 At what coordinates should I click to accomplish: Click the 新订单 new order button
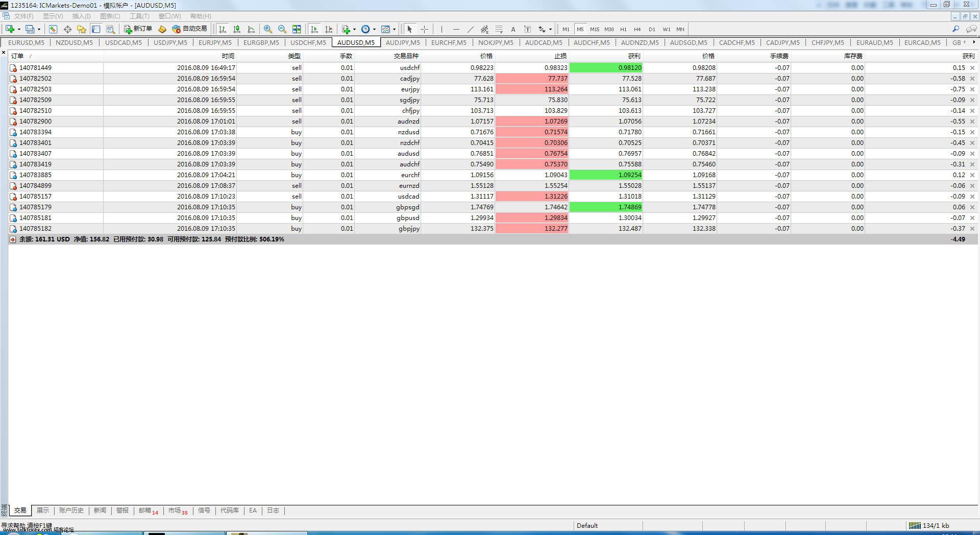click(138, 29)
